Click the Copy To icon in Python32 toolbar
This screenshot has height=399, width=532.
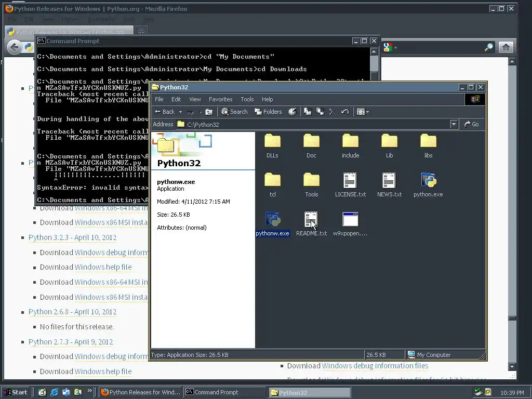[320, 112]
